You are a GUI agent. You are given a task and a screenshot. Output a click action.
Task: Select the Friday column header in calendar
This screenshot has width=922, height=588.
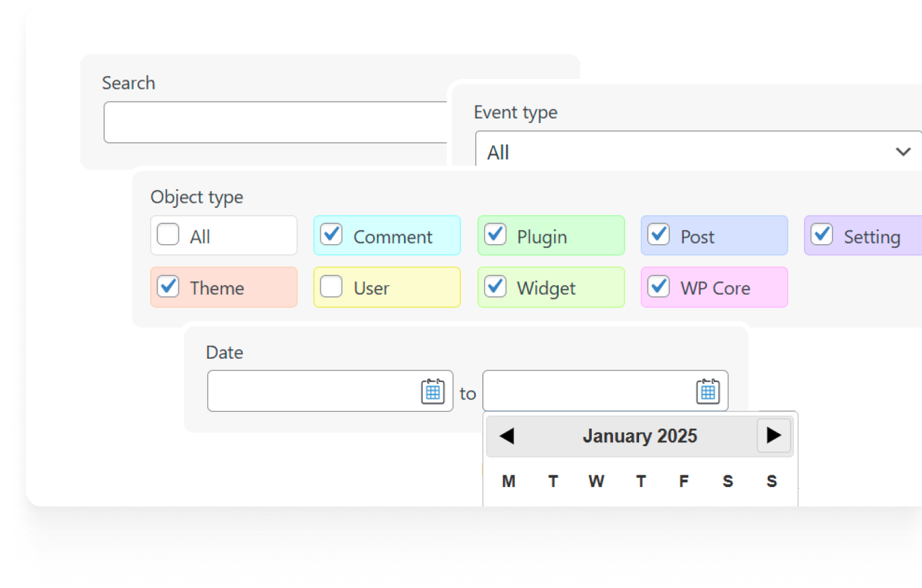click(684, 481)
